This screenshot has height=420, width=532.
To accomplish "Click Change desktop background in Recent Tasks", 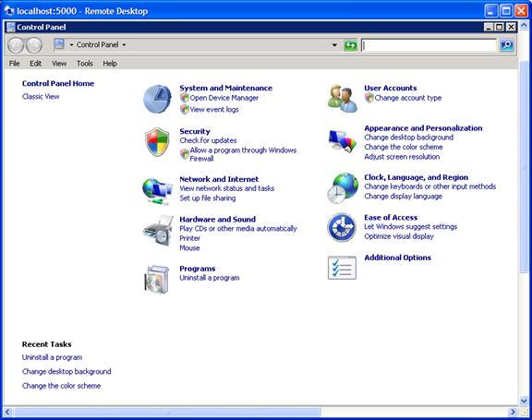I will (x=66, y=371).
